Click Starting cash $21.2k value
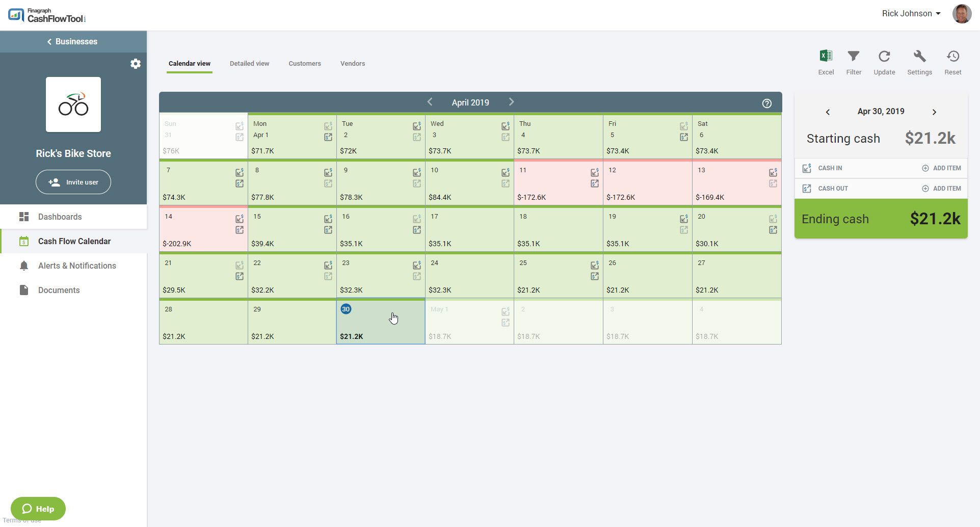Screen dimensions: 980x527 point(930,138)
